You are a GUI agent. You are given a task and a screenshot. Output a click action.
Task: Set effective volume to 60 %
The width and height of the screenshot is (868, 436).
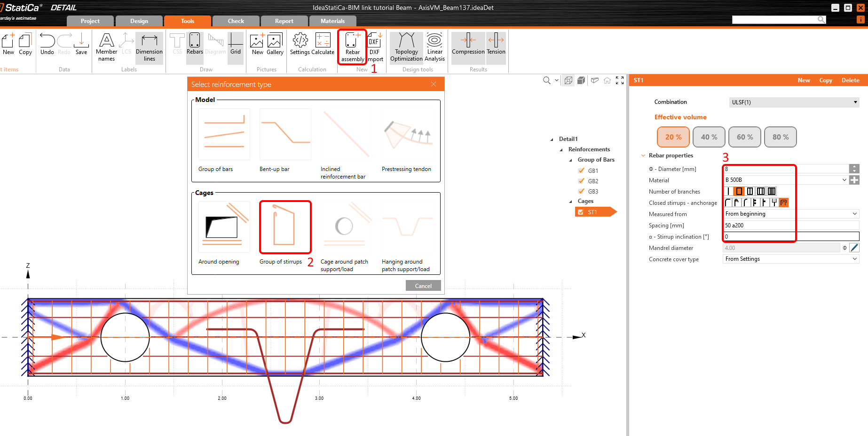(x=744, y=137)
